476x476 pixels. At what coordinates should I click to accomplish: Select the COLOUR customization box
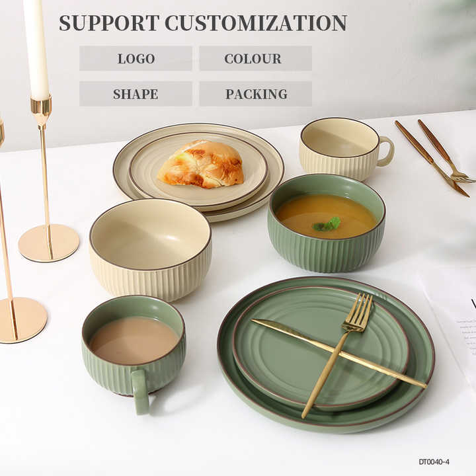point(255,58)
